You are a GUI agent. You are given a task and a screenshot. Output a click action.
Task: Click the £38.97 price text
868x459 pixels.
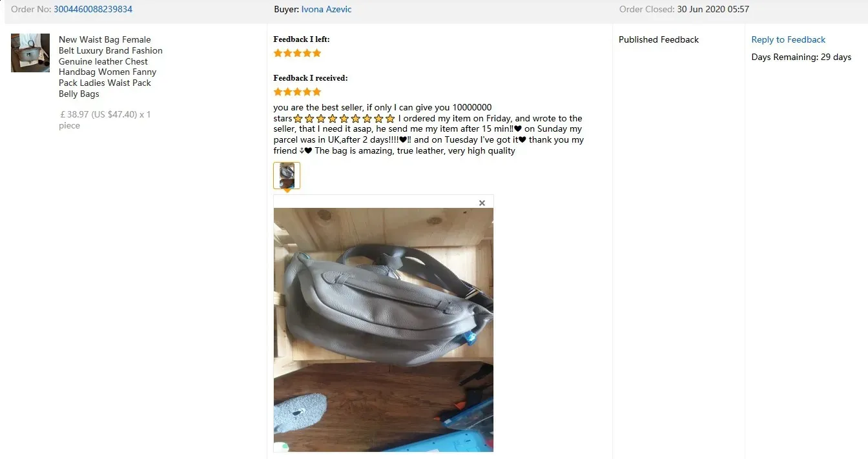coord(74,114)
